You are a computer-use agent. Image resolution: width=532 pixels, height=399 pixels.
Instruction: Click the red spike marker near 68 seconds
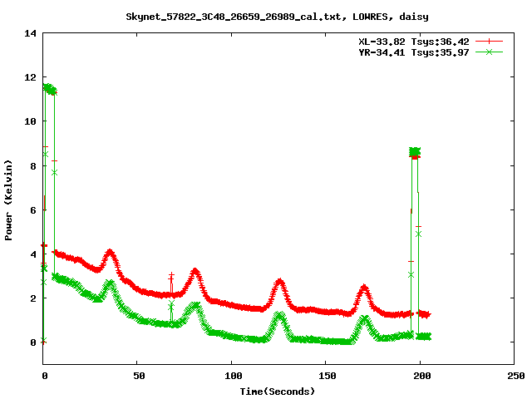tap(171, 276)
